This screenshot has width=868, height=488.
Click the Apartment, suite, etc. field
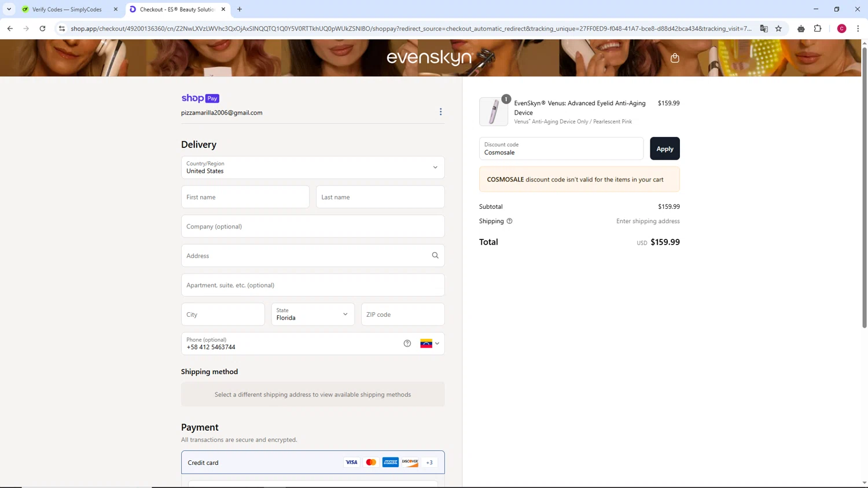pos(313,285)
